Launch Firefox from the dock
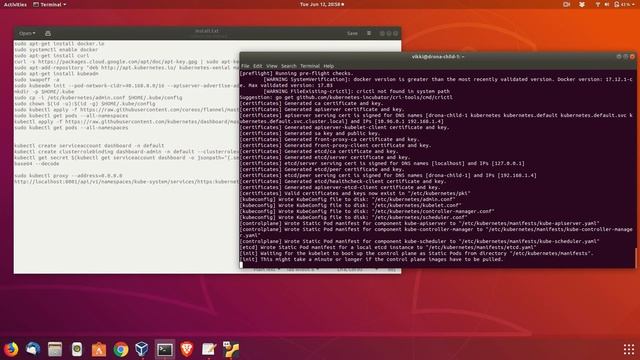 click(x=11, y=349)
